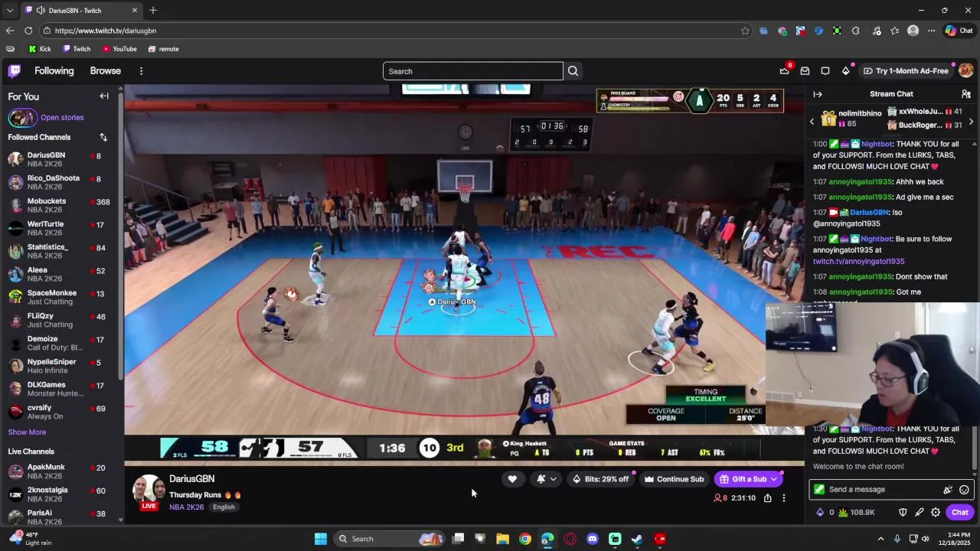Image resolution: width=980 pixels, height=551 pixels.
Task: Select Mobuckets channel in sidebar
Action: pos(60,205)
